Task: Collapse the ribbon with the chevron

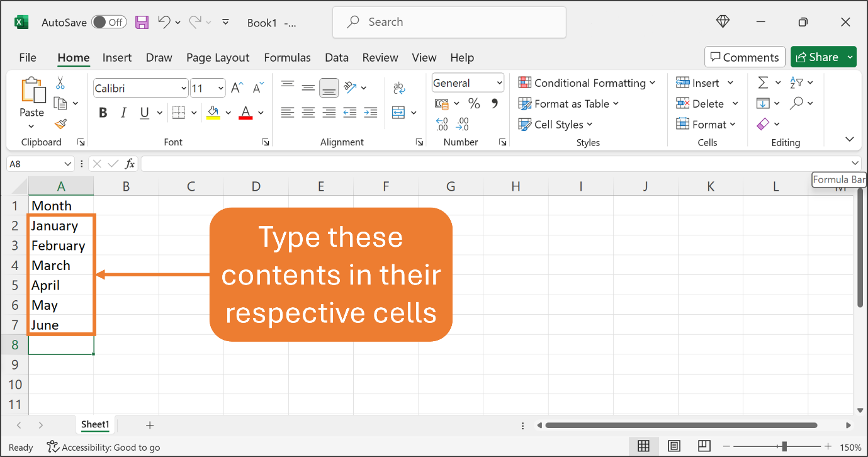Action: tap(849, 140)
